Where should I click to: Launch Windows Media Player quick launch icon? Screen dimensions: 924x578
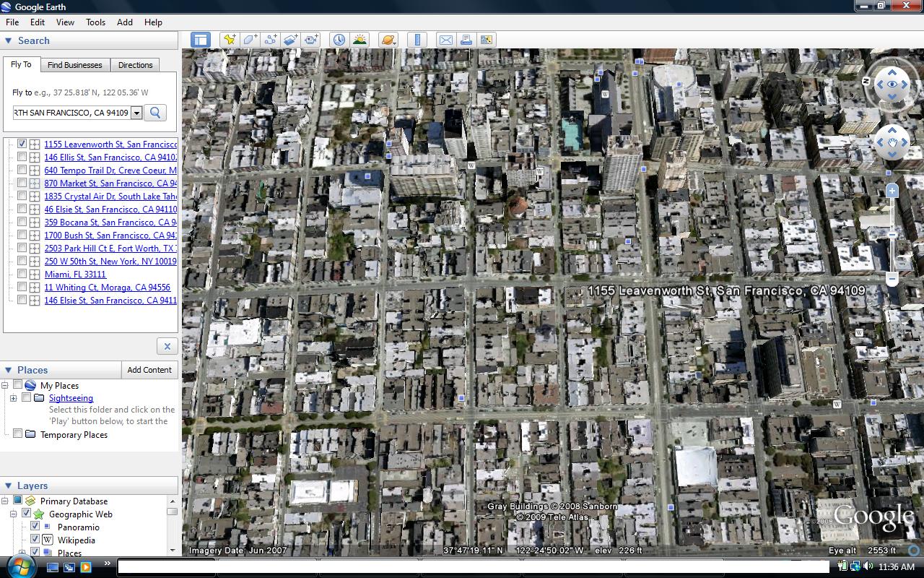85,567
